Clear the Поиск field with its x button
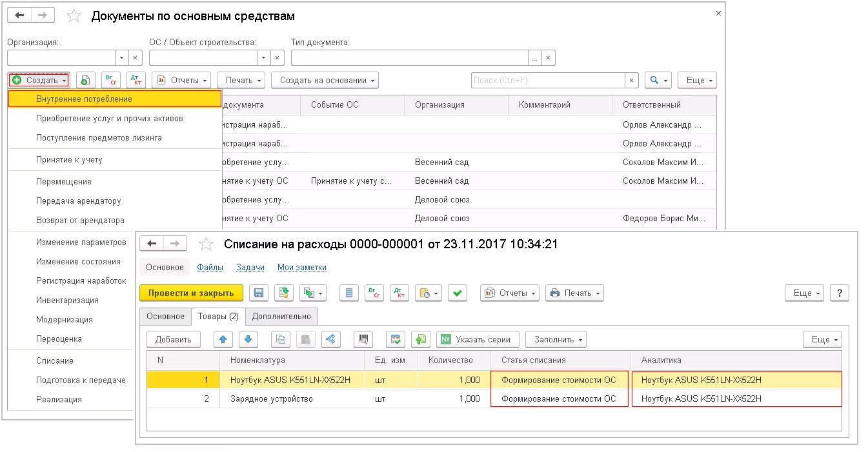This screenshot has width=868, height=452. click(632, 81)
